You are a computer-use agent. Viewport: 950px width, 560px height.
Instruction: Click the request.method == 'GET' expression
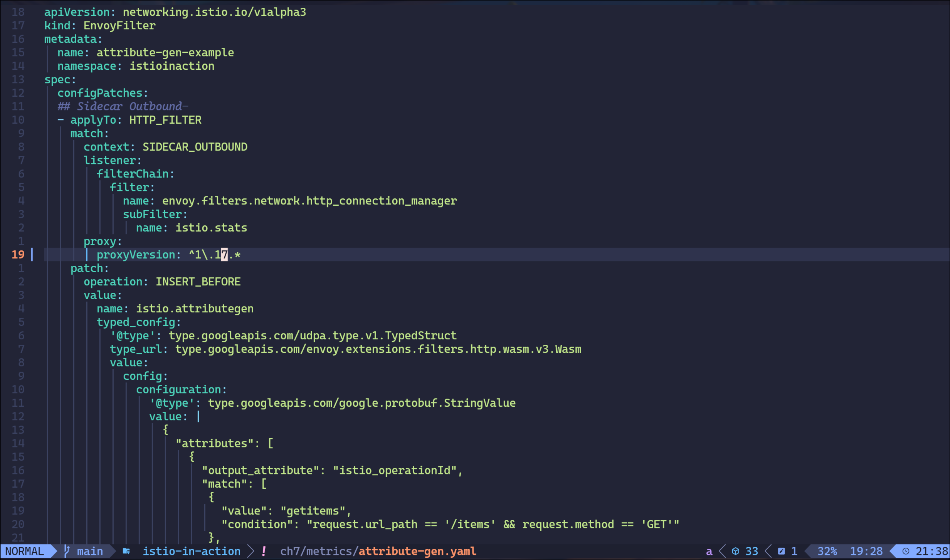[597, 524]
